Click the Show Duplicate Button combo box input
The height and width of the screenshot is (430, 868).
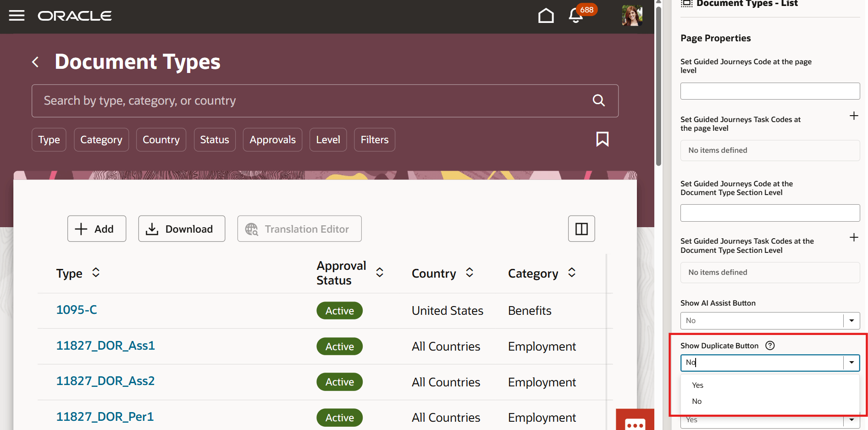coord(762,363)
